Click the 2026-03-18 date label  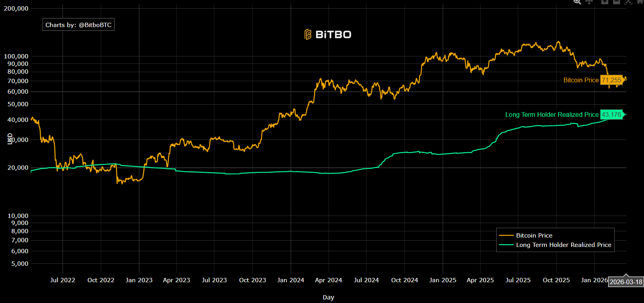[626, 282]
